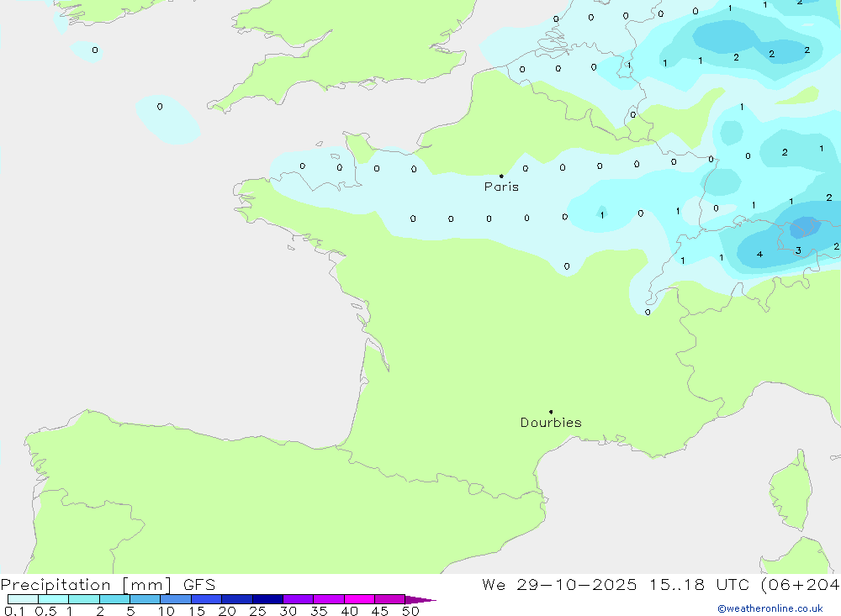Click the '15..18 UTC' time range text

698,584
